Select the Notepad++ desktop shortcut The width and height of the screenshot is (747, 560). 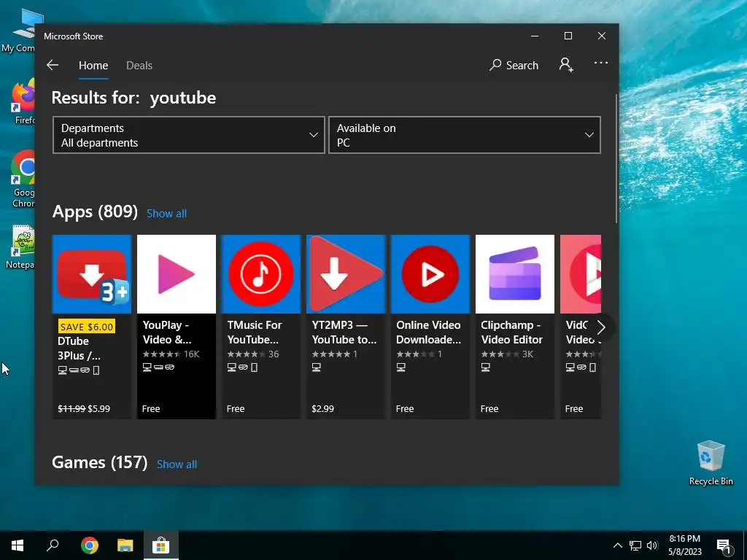pyautogui.click(x=20, y=247)
